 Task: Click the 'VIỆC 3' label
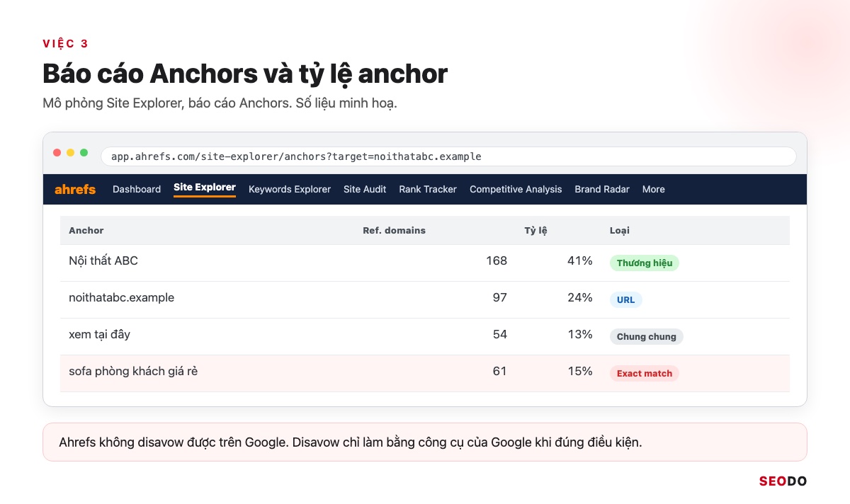click(x=65, y=44)
